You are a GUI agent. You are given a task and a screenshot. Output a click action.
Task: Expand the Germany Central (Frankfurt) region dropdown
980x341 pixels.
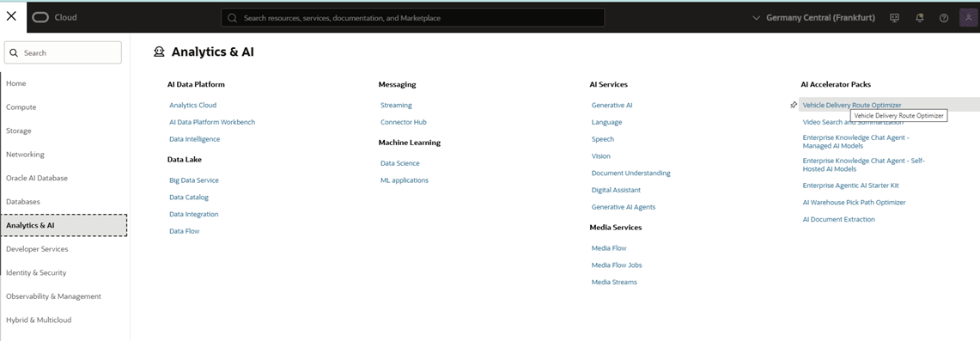pyautogui.click(x=814, y=18)
